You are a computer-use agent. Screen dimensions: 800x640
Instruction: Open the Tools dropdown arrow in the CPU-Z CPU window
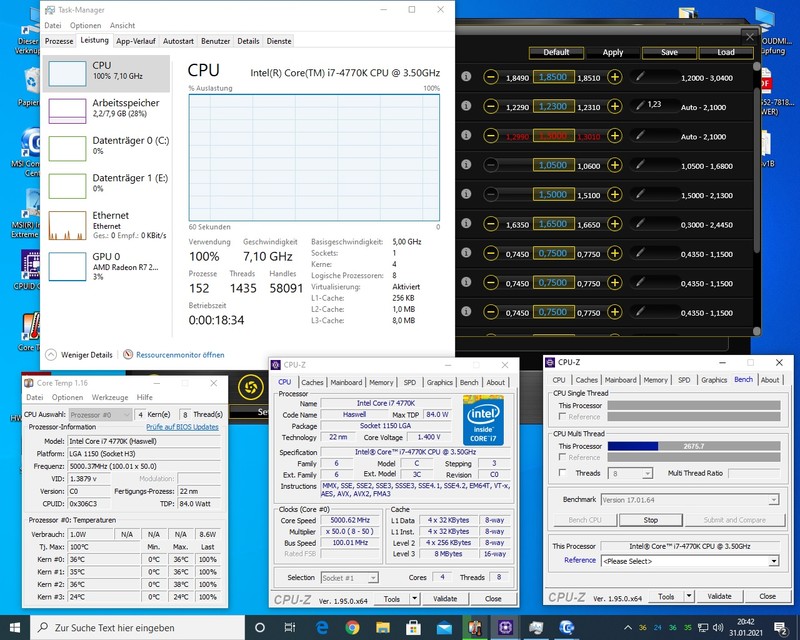pos(414,599)
